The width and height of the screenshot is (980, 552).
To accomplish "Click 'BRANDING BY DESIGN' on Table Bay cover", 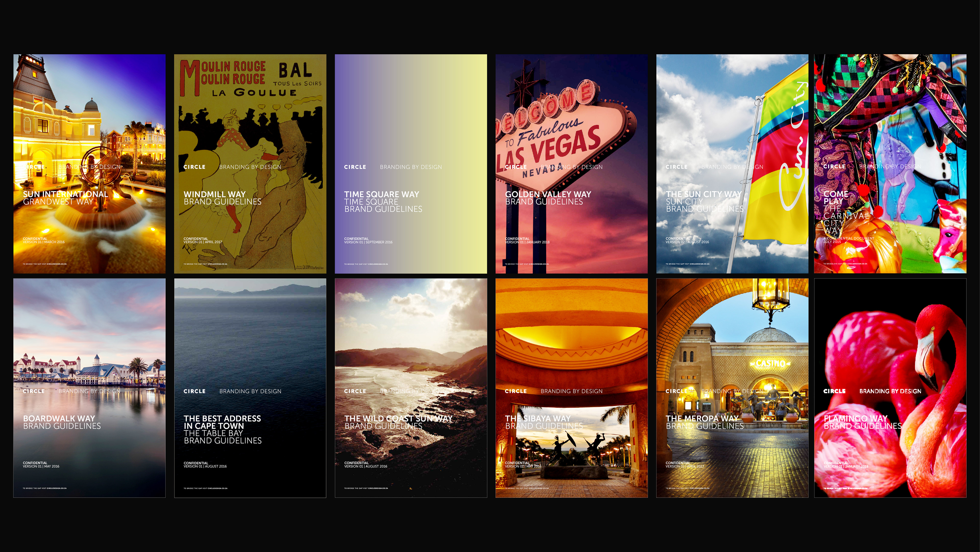I will click(250, 391).
